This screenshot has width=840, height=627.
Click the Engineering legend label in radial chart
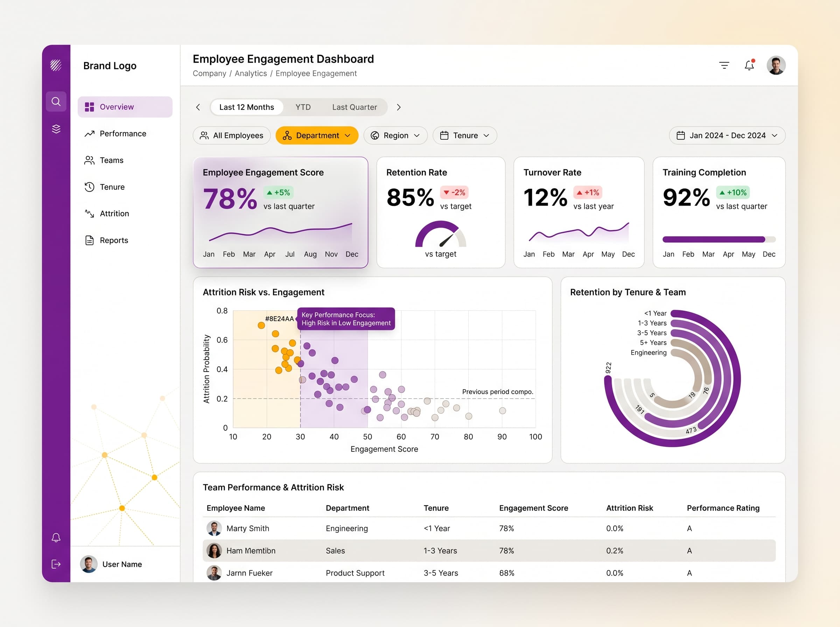point(648,353)
